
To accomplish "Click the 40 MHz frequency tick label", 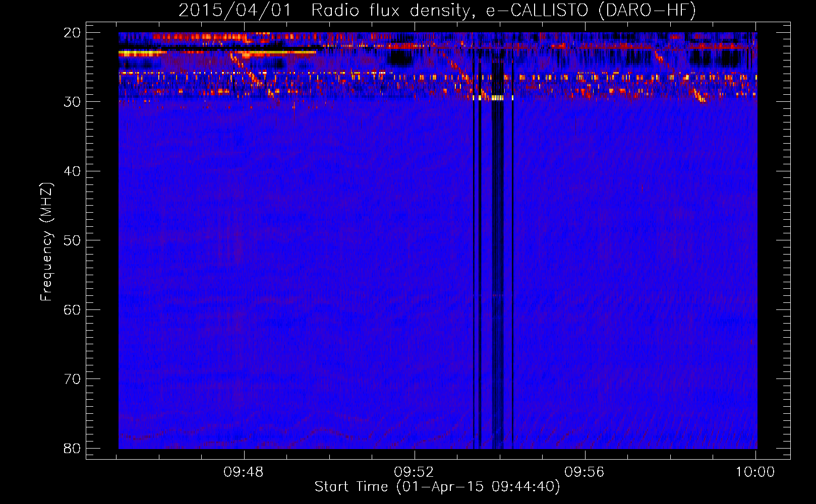I will (72, 171).
